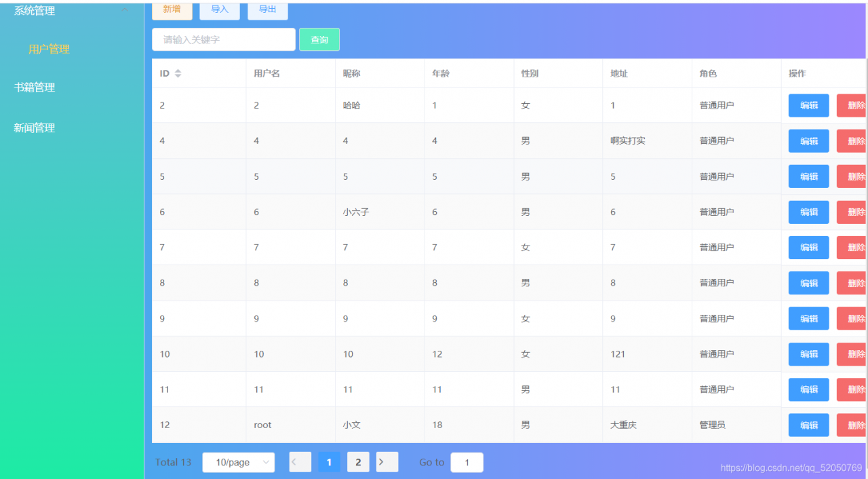This screenshot has height=479, width=868.
Task: Switch to page 2 of results
Action: pyautogui.click(x=358, y=462)
